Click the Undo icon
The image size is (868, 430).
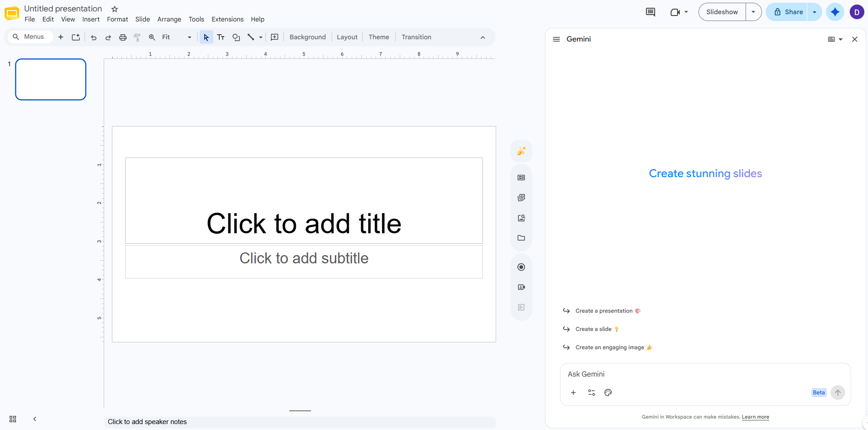pyautogui.click(x=94, y=37)
